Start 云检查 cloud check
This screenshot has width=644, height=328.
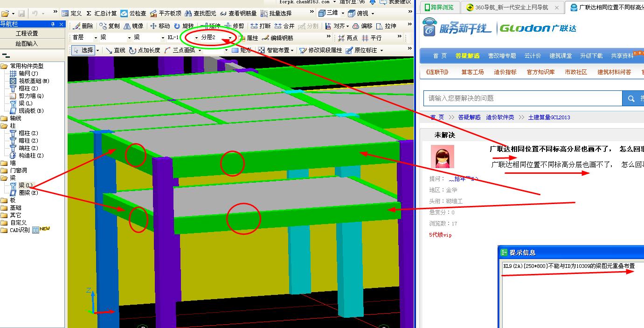[133, 14]
